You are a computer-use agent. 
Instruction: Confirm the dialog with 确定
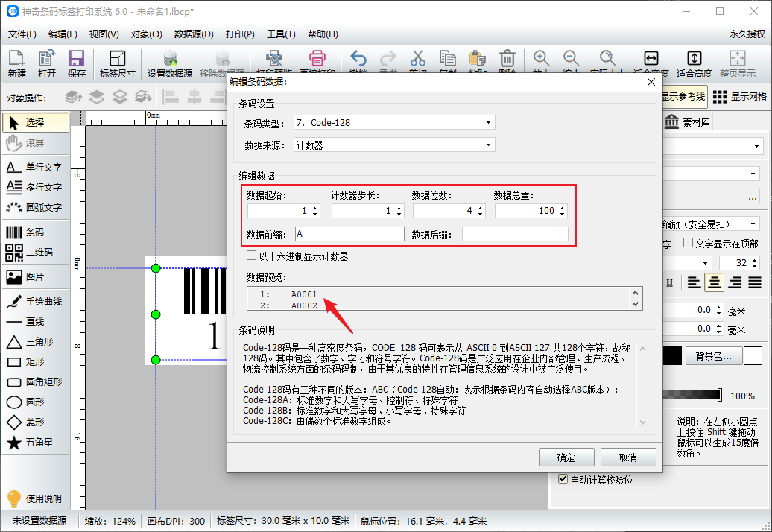click(x=566, y=457)
